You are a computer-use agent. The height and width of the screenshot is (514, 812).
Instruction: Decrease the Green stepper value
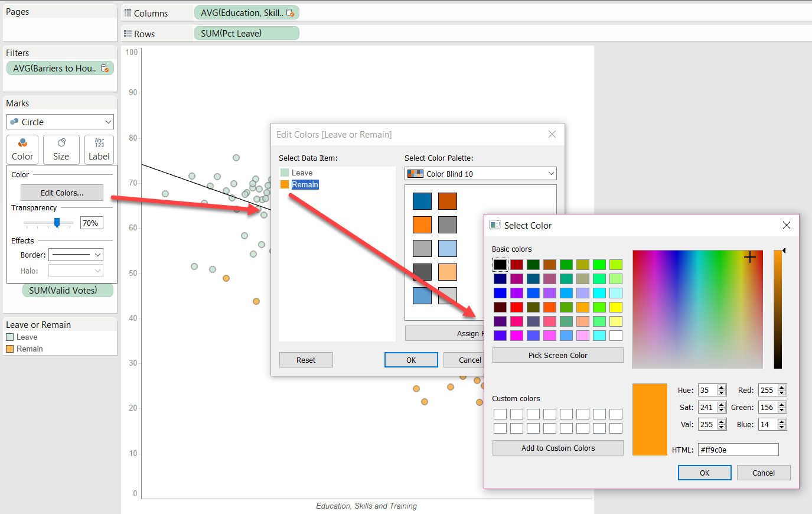(782, 410)
